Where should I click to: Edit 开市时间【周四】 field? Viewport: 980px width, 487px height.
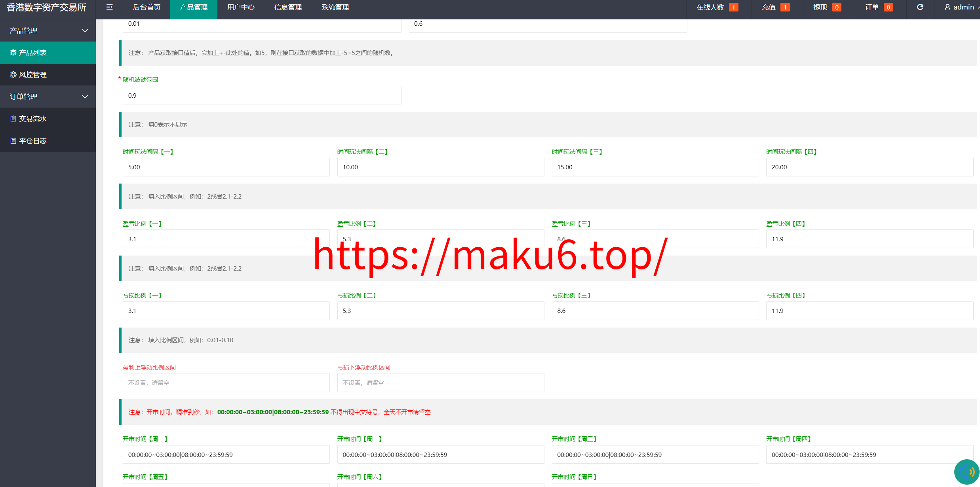(870, 455)
